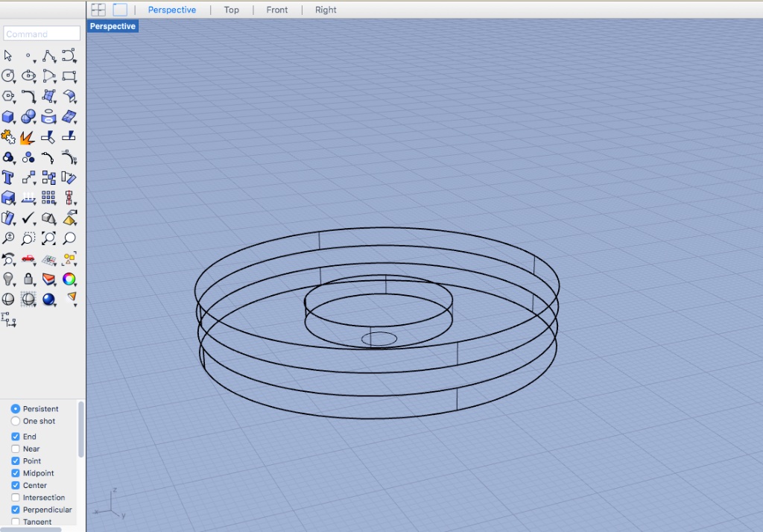
Task: Open the blue Perspective viewport title menu
Action: [113, 26]
